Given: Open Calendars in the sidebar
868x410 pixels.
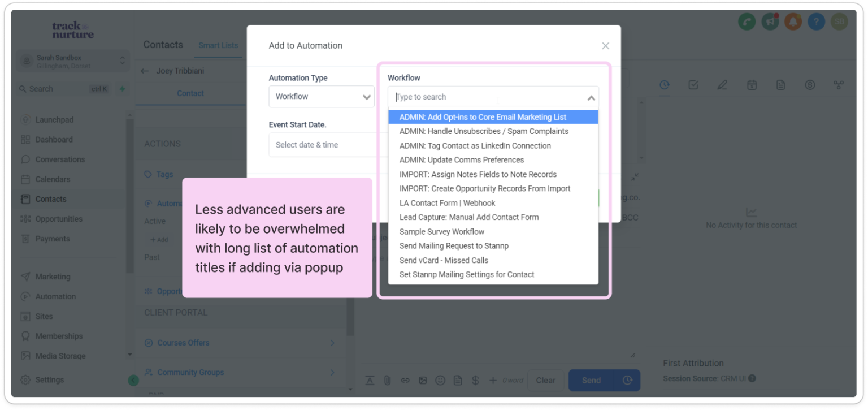Looking at the screenshot, I should pos(53,179).
